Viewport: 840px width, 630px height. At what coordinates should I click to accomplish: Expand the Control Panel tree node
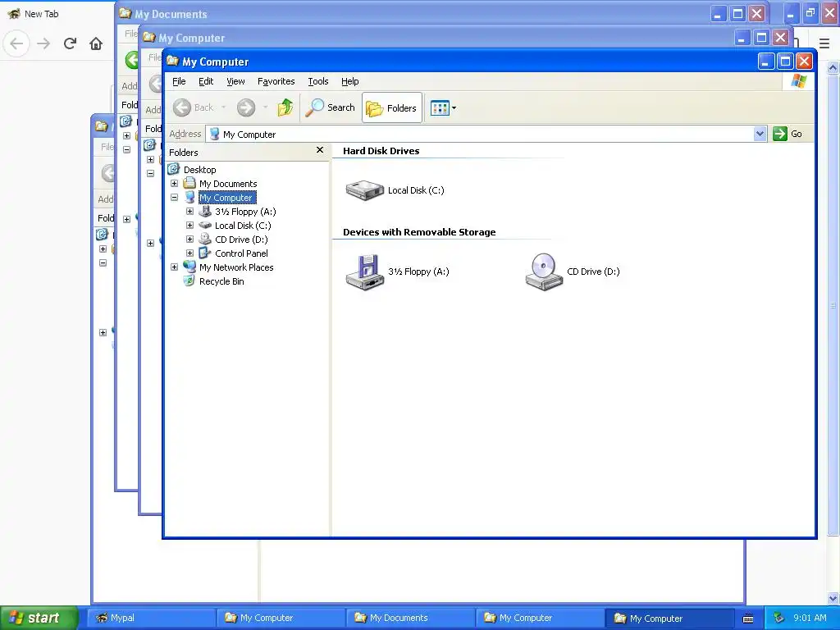click(x=189, y=253)
